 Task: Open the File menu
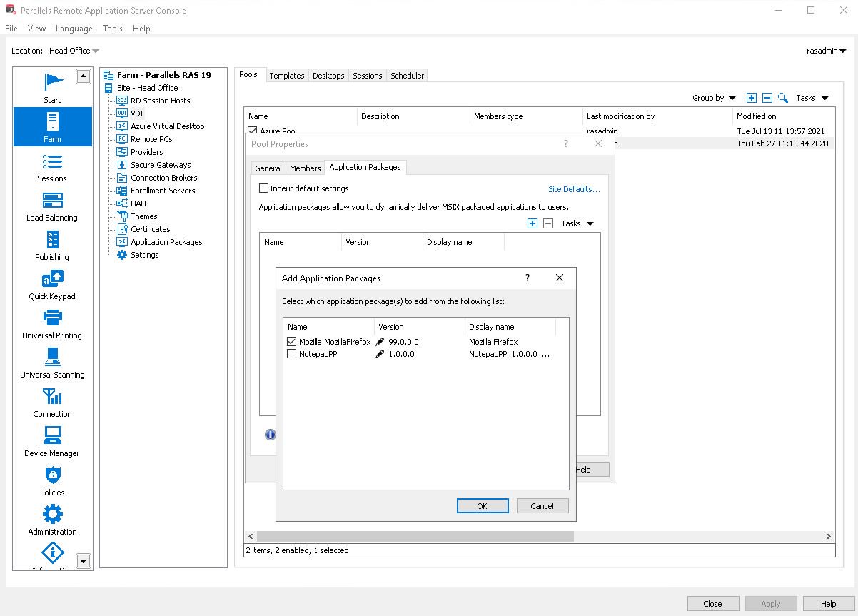pyautogui.click(x=11, y=29)
